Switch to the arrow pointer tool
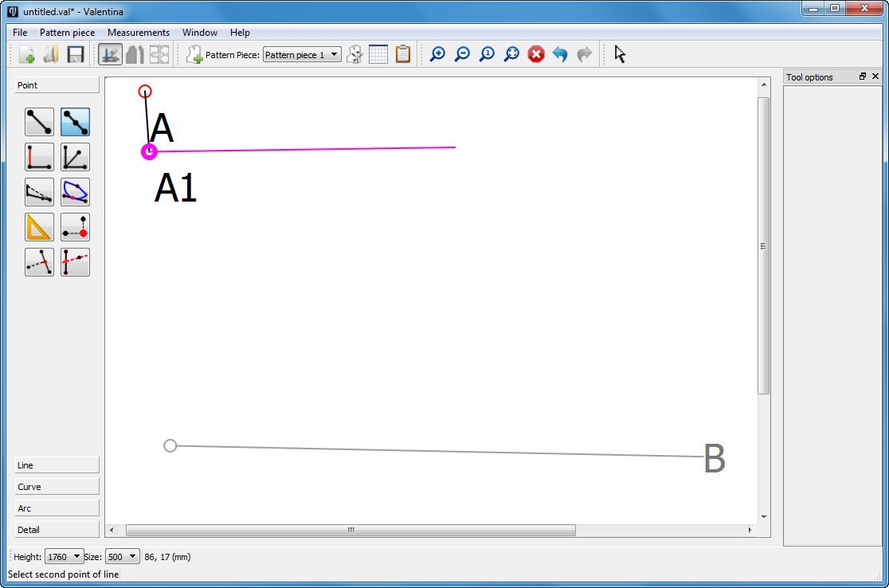This screenshot has height=588, width=889. coord(620,54)
